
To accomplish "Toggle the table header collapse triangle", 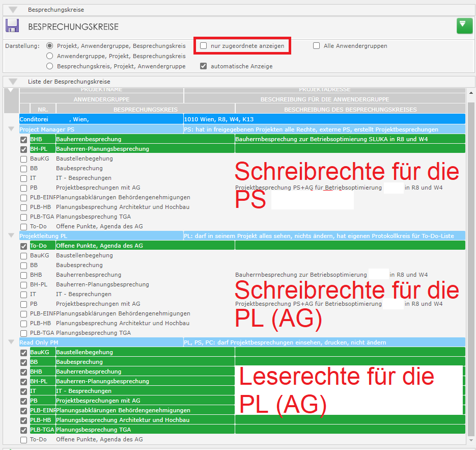I will tap(11, 90).
